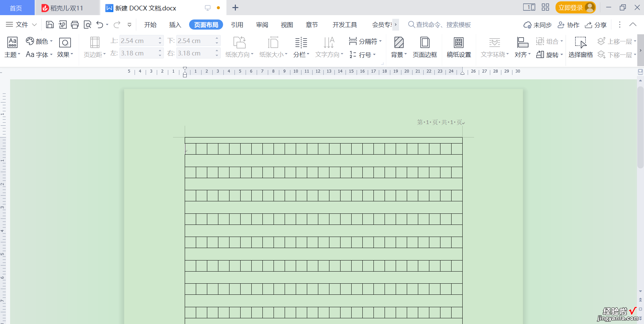Viewport: 644px width, 324px height.
Task: Decrease the right margin stepper
Action: [x=217, y=56]
